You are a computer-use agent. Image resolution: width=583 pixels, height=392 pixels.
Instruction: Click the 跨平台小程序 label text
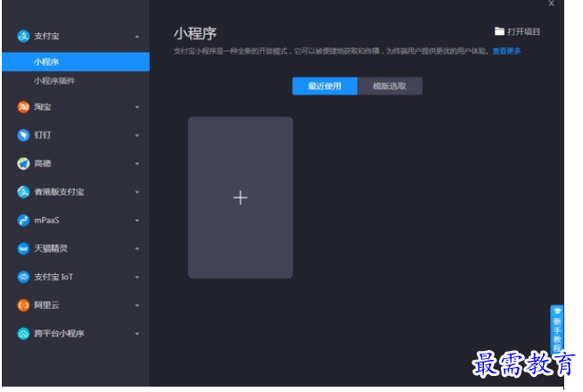(59, 334)
